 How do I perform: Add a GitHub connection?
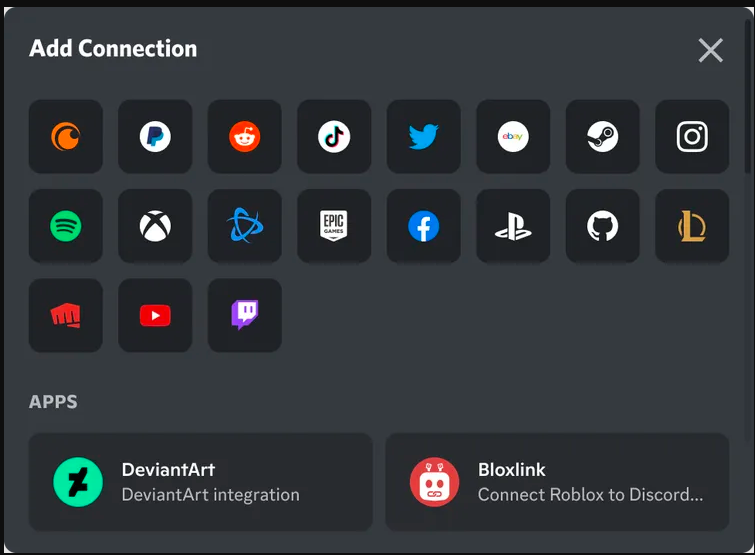click(603, 226)
